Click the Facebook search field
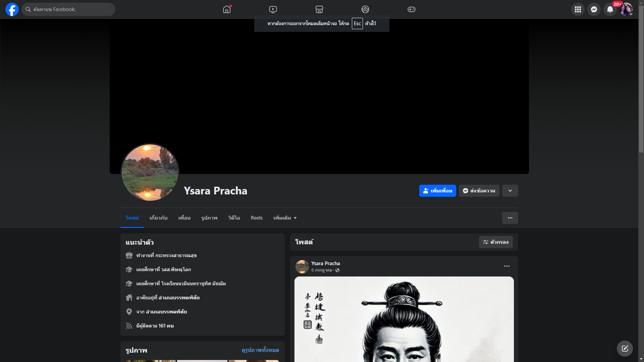This screenshot has height=362, width=644. (69, 9)
